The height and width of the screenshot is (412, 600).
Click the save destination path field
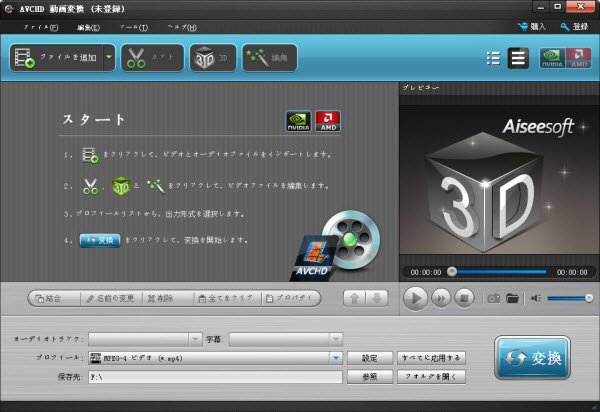tap(215, 377)
